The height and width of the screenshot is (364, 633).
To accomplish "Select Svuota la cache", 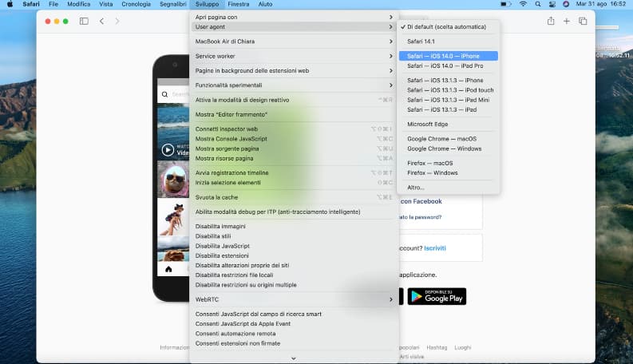I will click(294, 197).
